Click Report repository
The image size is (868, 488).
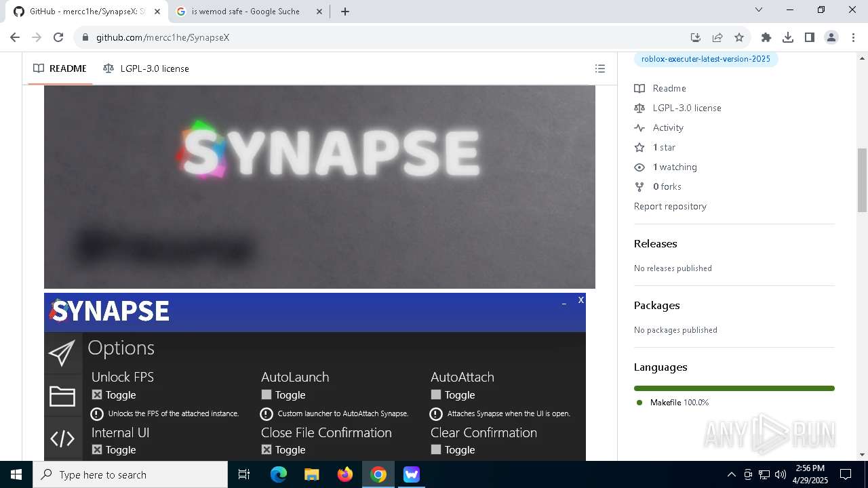pos(670,206)
